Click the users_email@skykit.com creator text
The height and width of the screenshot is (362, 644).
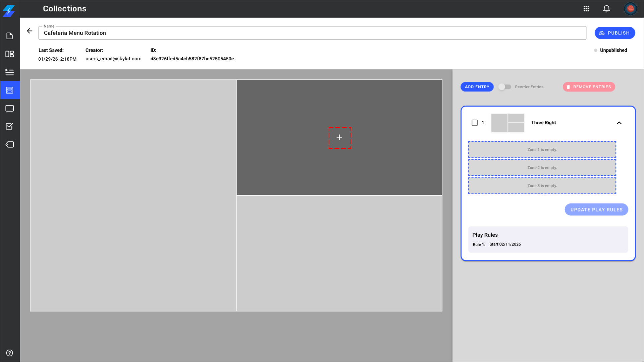point(113,59)
